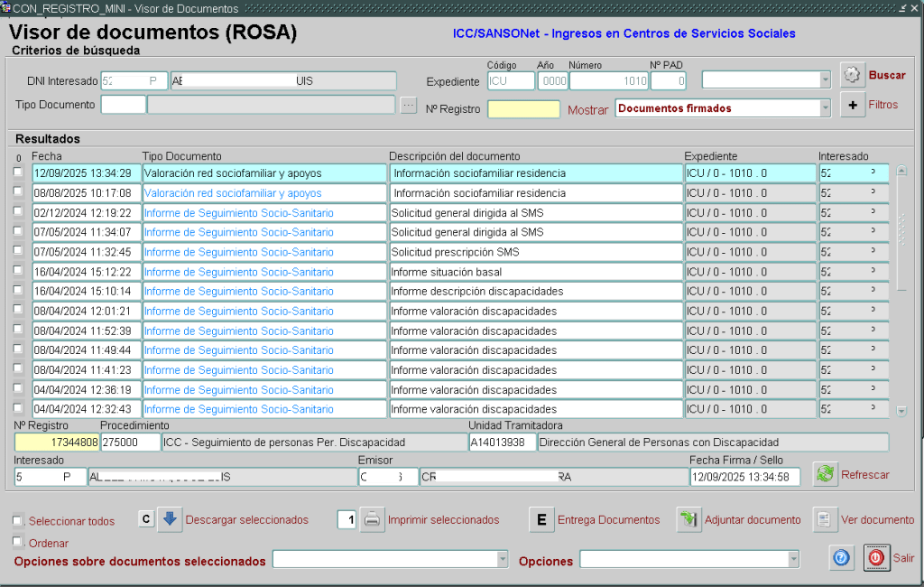
Task: Click the printer icon for Imprimir seleccionados
Action: coord(373,519)
